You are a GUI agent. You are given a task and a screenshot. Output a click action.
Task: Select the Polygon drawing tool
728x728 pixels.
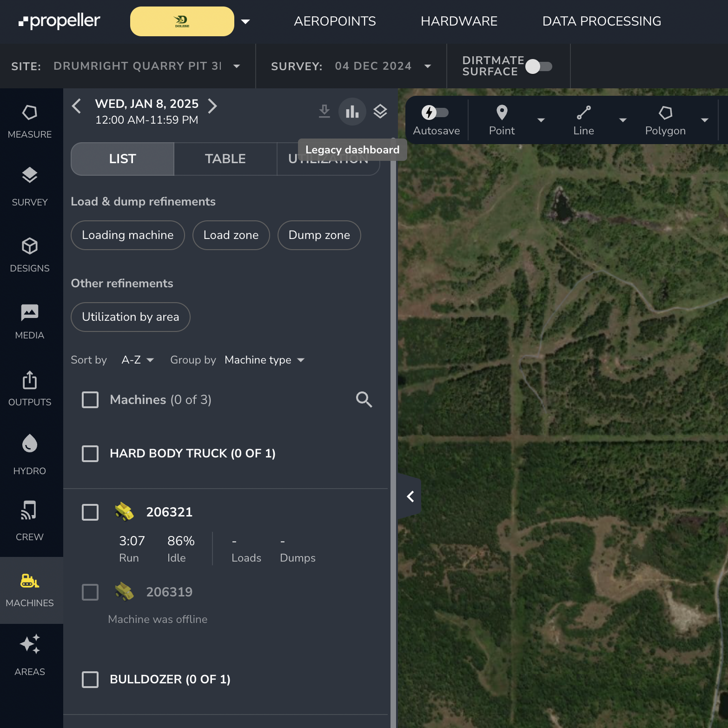coord(665,119)
